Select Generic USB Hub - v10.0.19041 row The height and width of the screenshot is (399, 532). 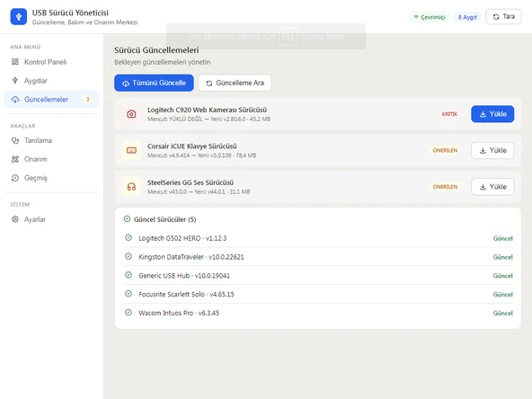pyautogui.click(x=318, y=276)
